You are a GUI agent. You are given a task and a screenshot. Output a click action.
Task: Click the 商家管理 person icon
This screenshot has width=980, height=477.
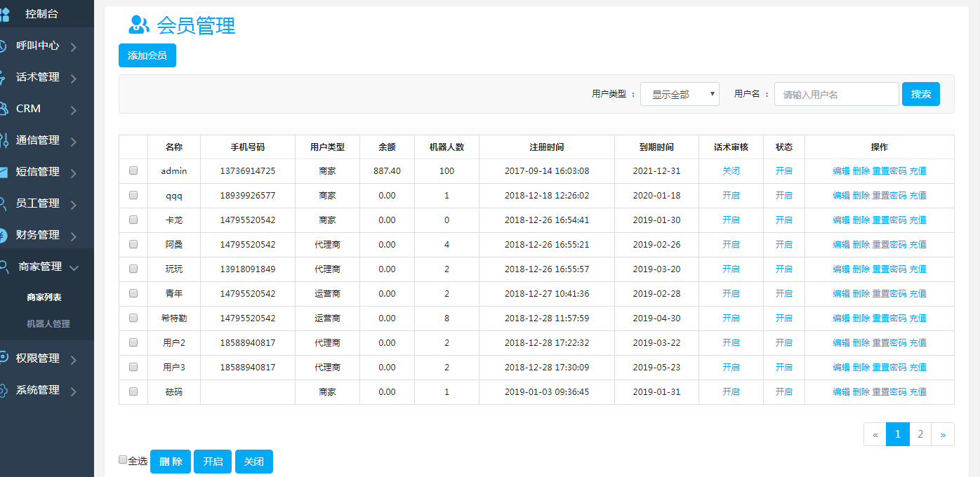pos(4,267)
